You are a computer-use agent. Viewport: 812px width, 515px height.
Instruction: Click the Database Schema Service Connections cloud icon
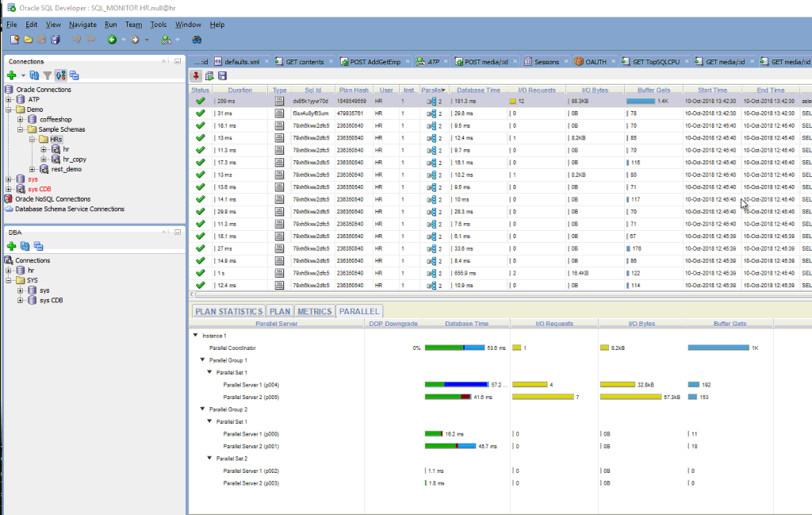click(8, 209)
